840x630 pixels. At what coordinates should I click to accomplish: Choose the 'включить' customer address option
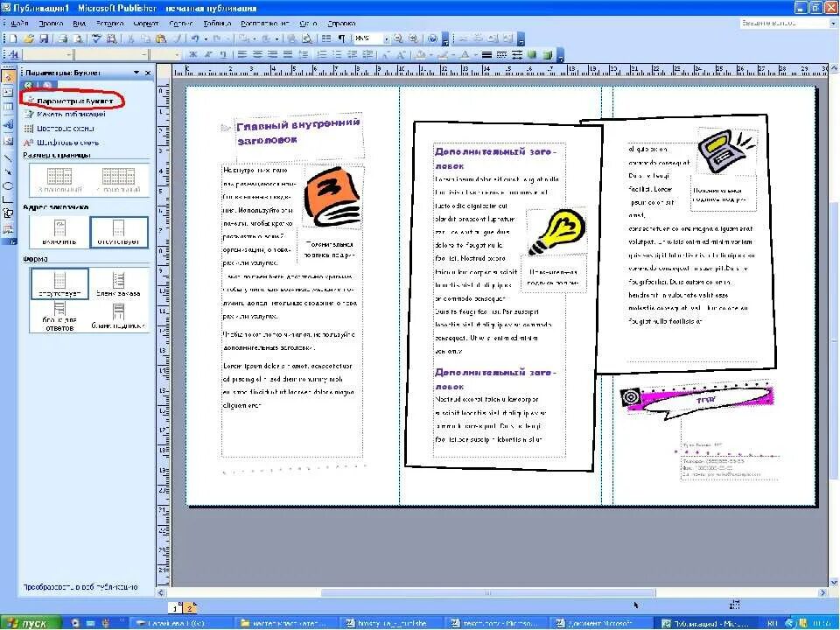[x=59, y=231]
